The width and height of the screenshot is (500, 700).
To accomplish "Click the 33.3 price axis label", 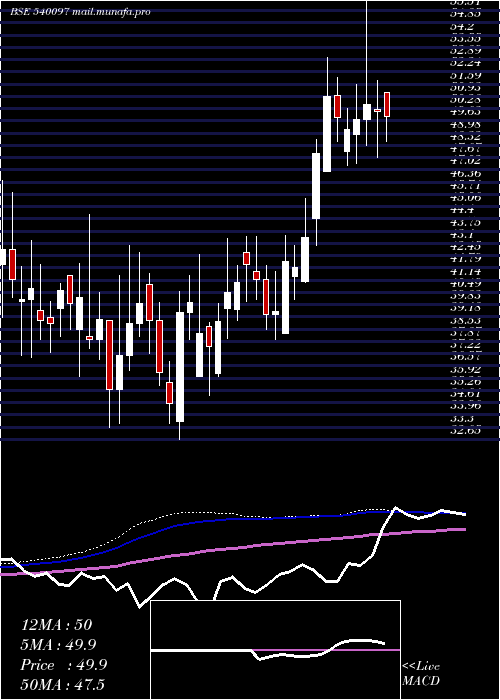I will click(x=462, y=418).
